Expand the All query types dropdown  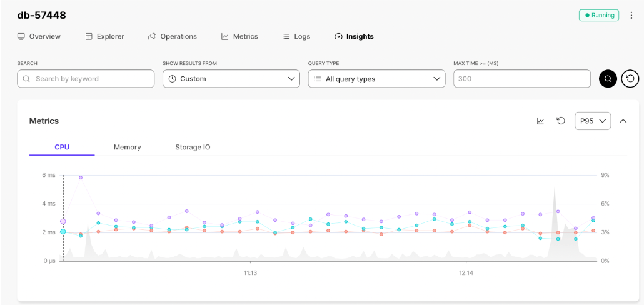[376, 79]
